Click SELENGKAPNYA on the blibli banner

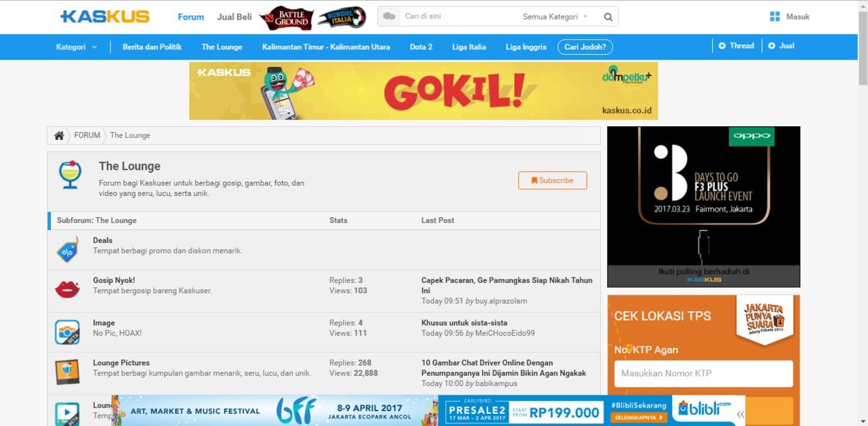point(638,418)
